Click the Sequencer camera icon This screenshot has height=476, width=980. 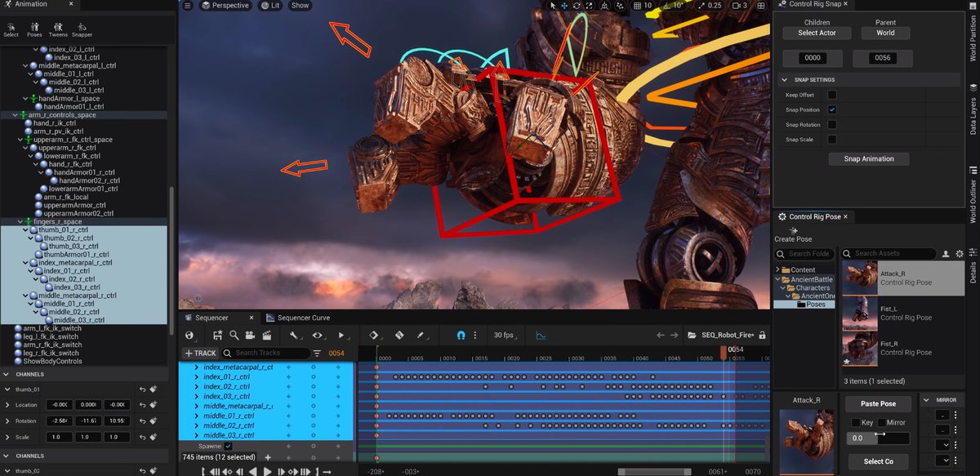(249, 335)
